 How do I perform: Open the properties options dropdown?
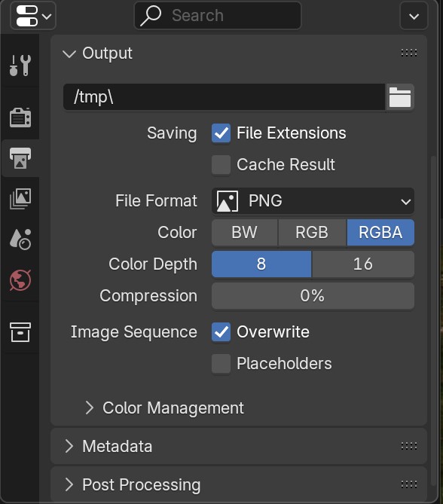(414, 16)
